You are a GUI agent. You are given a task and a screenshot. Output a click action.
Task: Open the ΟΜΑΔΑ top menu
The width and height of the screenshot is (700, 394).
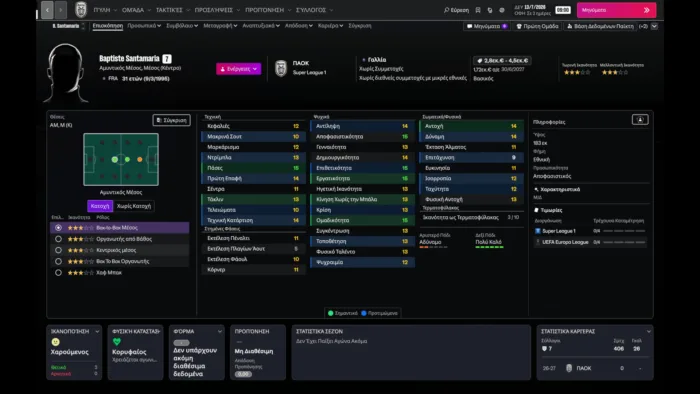[x=136, y=10]
